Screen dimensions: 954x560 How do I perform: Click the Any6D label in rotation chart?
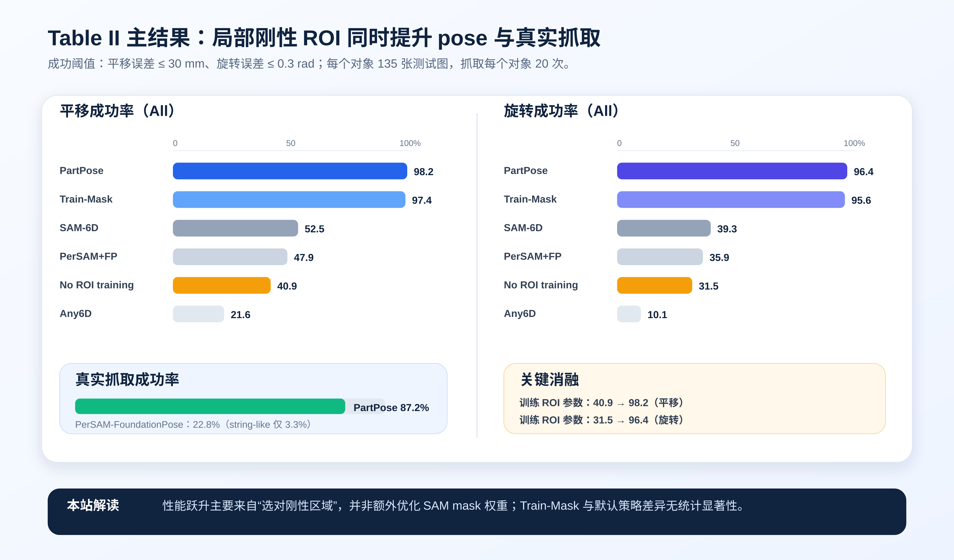tap(520, 313)
